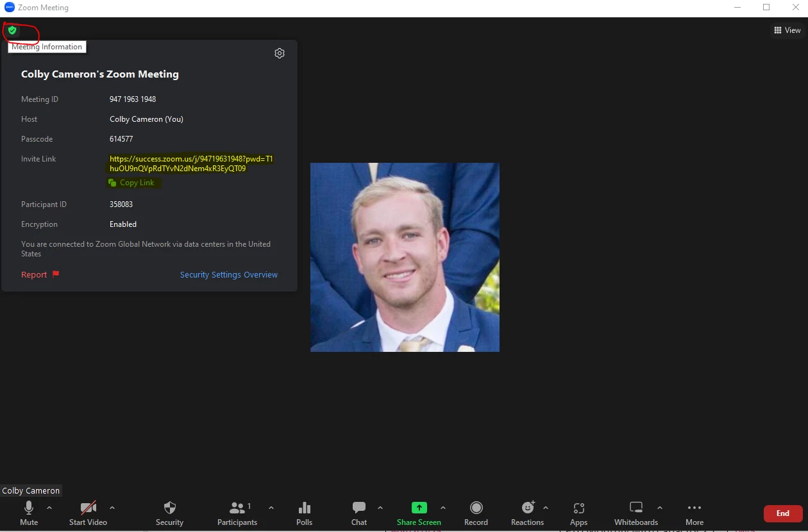Expand video options arrow next to Start Video

click(112, 508)
